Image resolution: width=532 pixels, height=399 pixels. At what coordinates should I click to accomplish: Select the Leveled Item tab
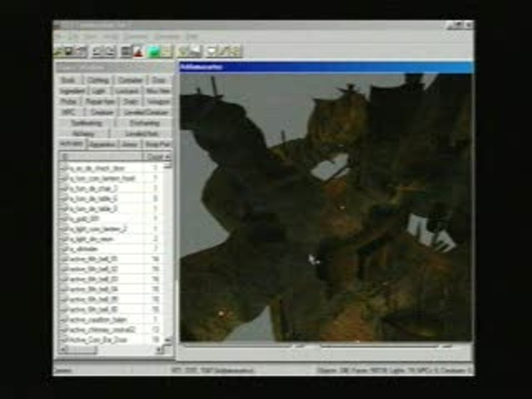pyautogui.click(x=142, y=134)
